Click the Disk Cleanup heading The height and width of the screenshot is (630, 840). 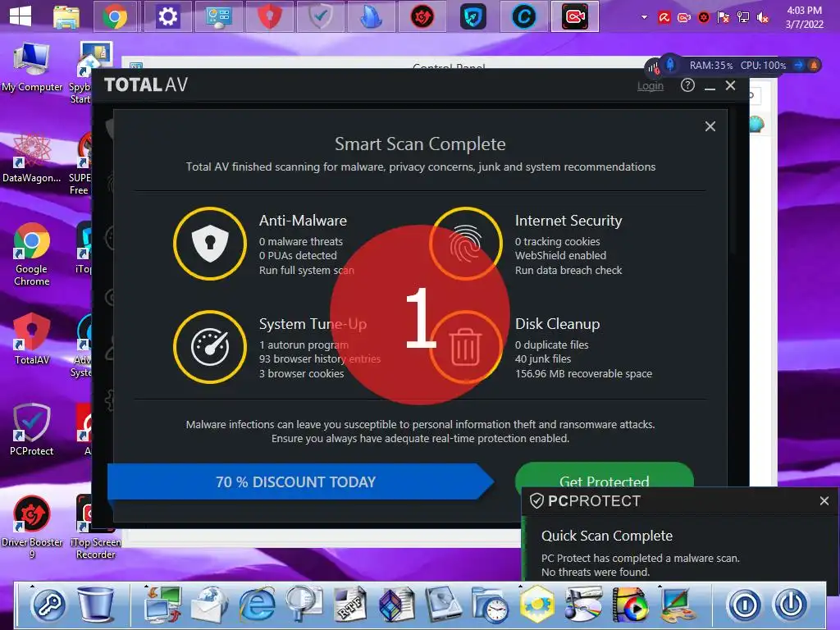pyautogui.click(x=557, y=324)
